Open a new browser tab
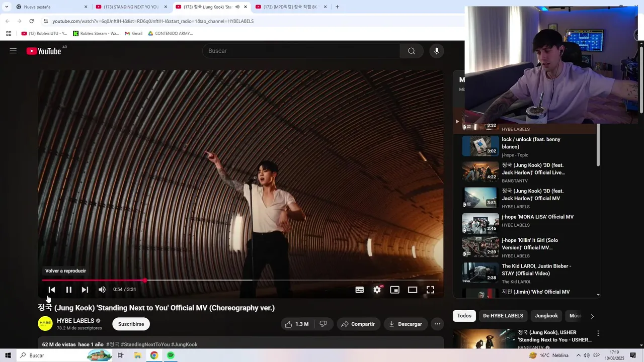This screenshot has height=362, width=644. point(337,7)
